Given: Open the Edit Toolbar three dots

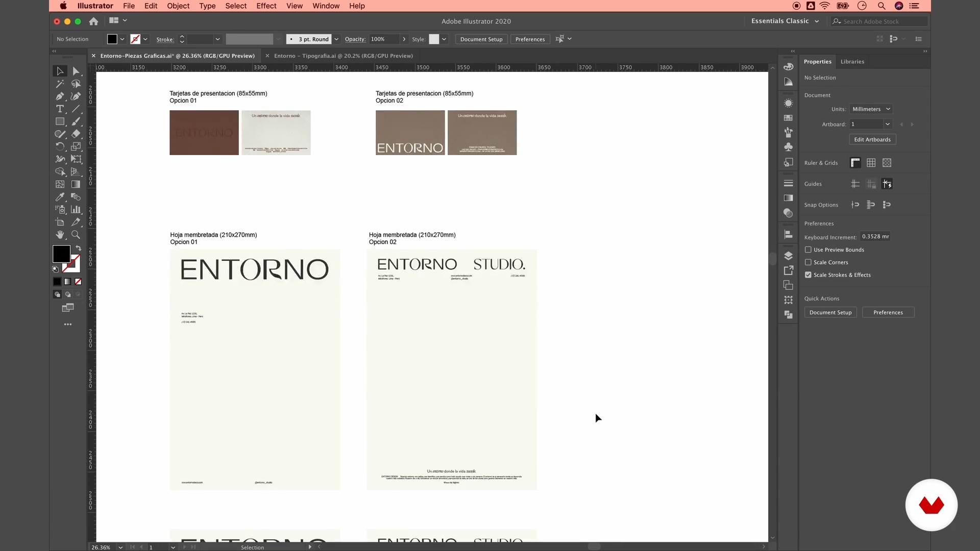Looking at the screenshot, I should tap(68, 324).
